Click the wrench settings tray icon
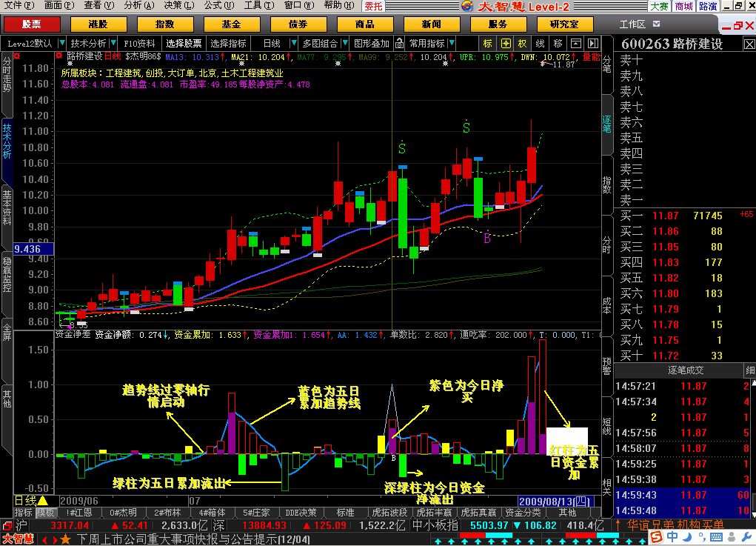Screen dimensions: 756x546 click(746, 537)
